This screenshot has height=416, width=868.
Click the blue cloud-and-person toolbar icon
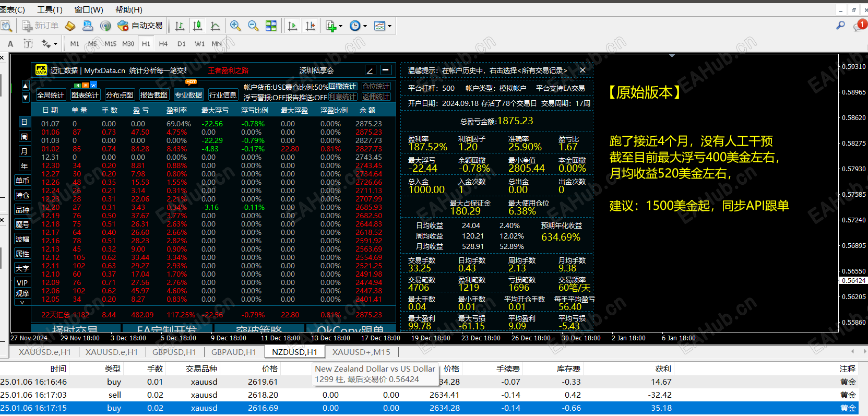88,26
